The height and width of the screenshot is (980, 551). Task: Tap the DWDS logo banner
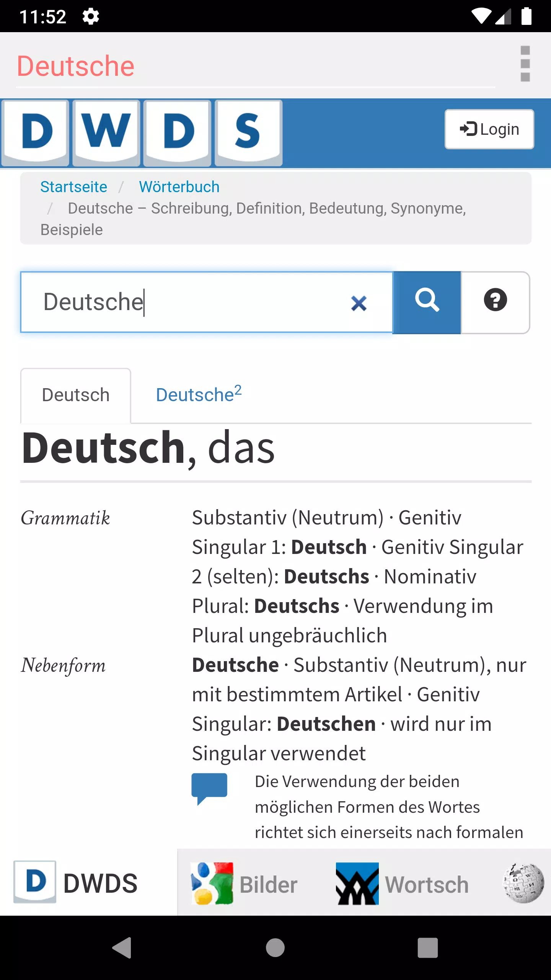(x=142, y=133)
